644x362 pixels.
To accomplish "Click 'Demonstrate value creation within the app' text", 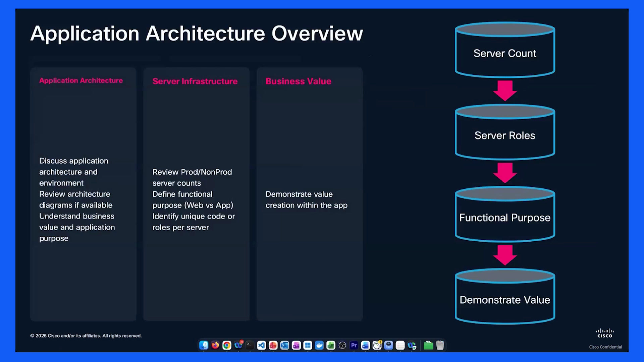I will tap(307, 200).
